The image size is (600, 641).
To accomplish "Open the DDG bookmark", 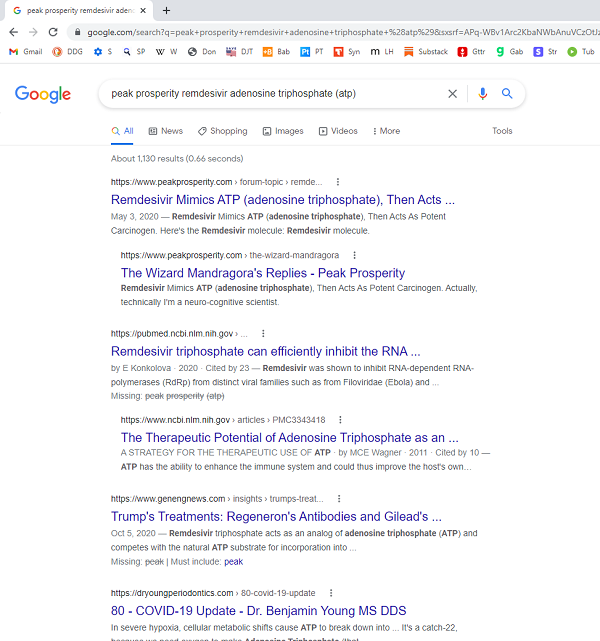I will [67, 52].
